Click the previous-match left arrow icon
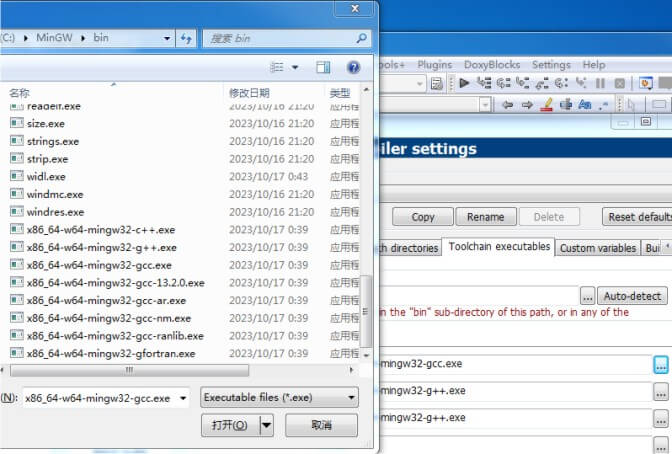This screenshot has height=454, width=672. (508, 105)
